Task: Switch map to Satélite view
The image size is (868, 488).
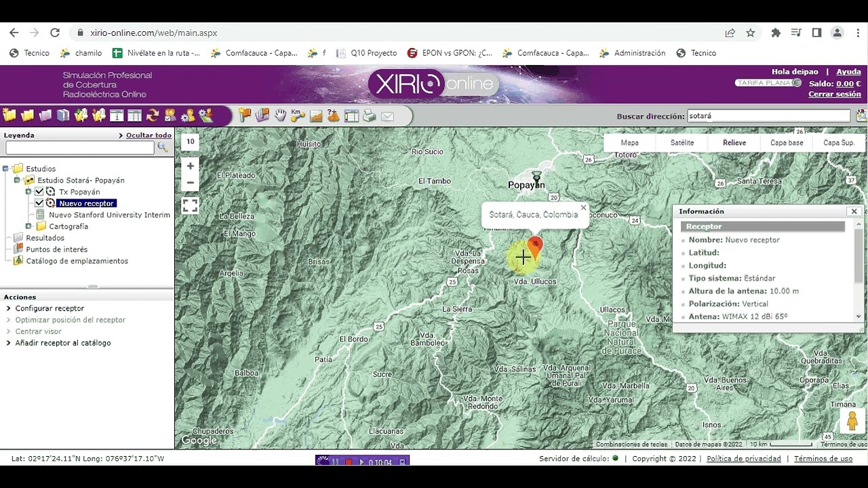Action: click(x=682, y=142)
